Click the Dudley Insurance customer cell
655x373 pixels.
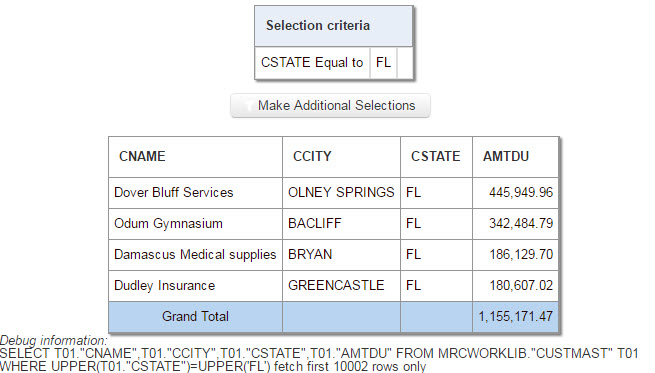click(195, 286)
